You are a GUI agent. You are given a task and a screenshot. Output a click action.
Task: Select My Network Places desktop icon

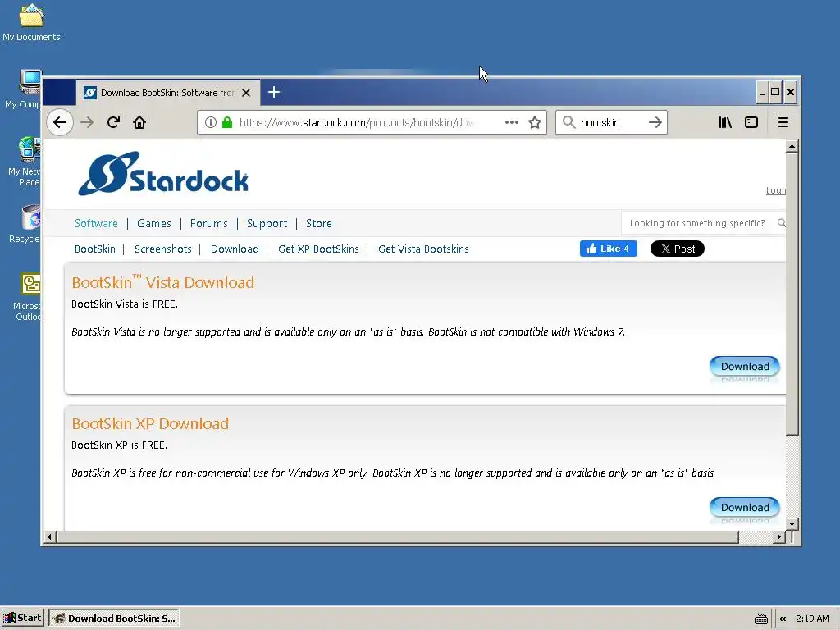coord(25,162)
